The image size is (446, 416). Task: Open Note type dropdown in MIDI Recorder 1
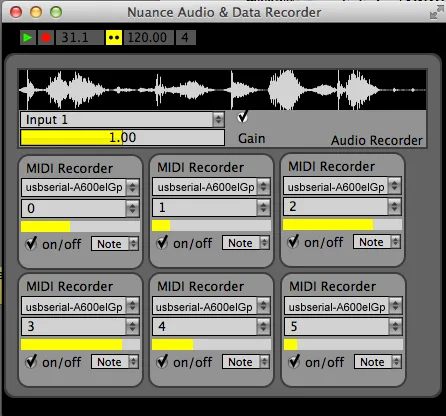coord(246,243)
